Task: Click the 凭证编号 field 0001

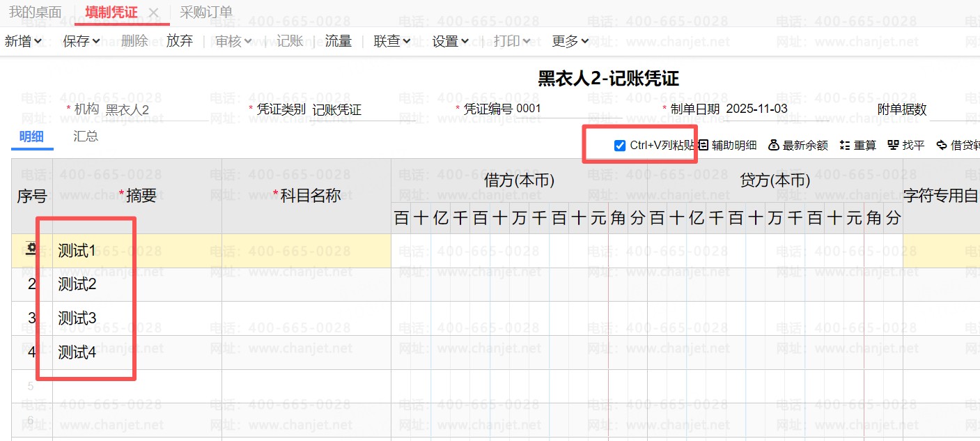Action: point(568,109)
